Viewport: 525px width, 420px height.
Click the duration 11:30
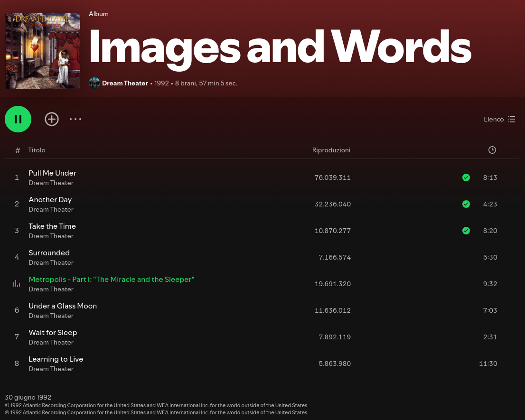pos(488,364)
